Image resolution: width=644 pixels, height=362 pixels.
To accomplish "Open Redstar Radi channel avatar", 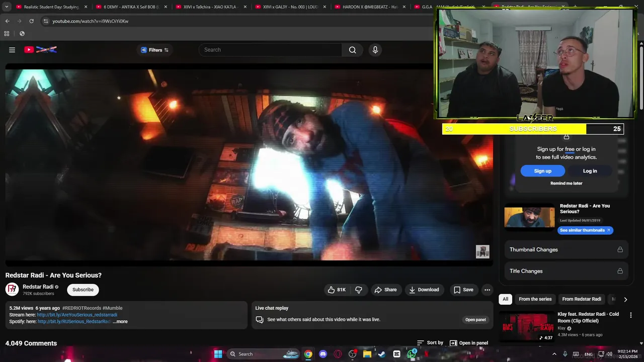I will coord(12,289).
